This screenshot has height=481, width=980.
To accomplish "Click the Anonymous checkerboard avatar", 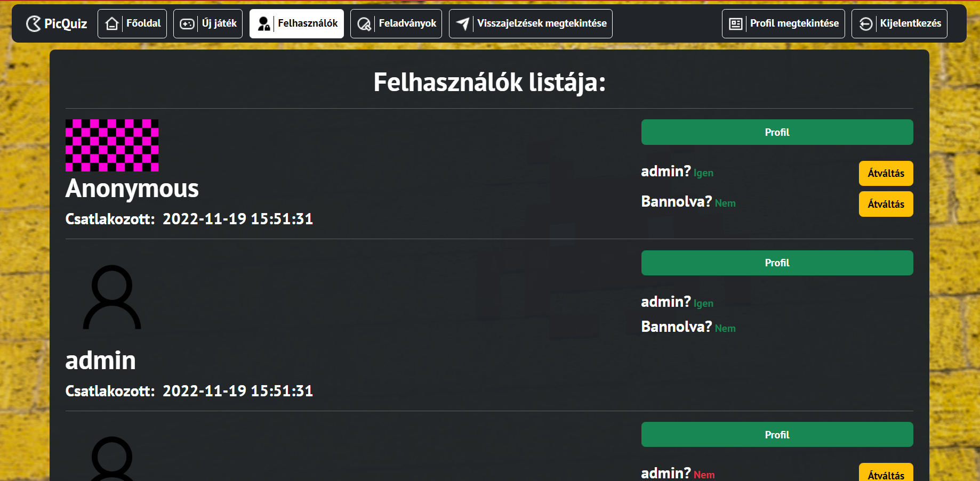I will [112, 145].
